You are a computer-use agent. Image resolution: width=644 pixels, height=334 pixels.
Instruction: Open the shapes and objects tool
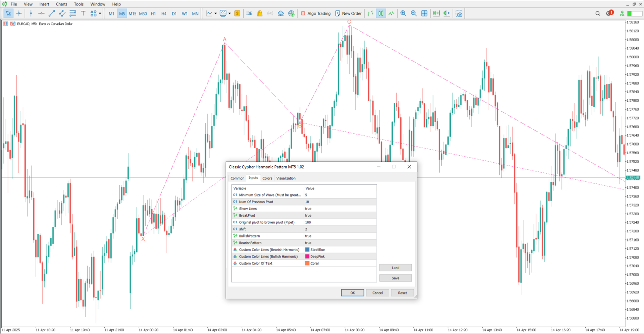(93, 13)
